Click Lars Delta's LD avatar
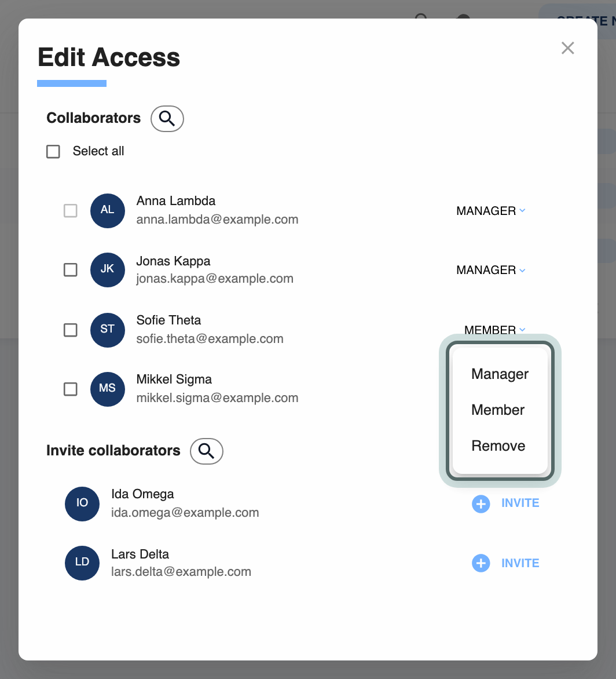 (82, 563)
